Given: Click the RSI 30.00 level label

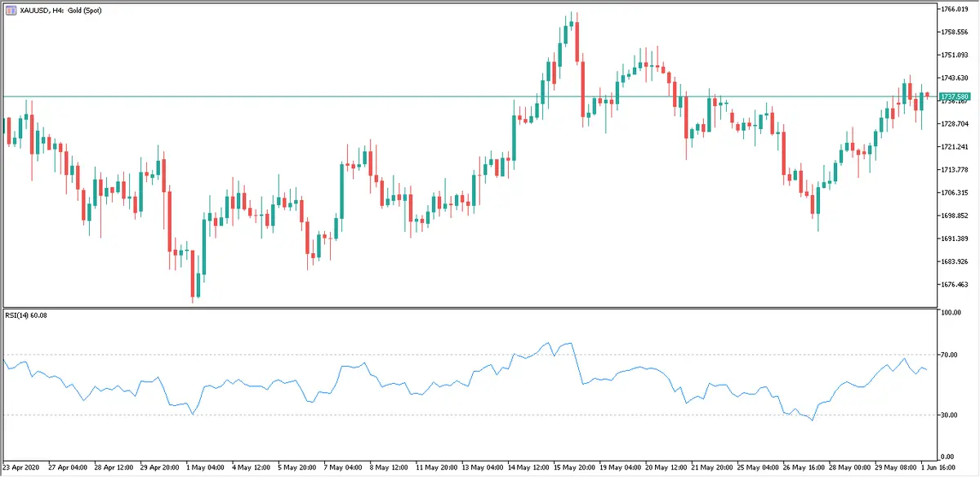Looking at the screenshot, I should click(x=950, y=415).
